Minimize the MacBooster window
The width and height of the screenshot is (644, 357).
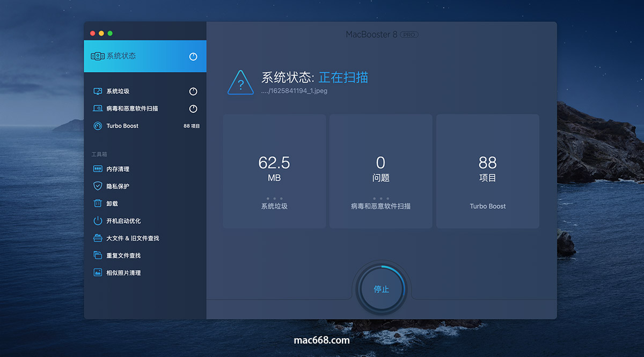(101, 33)
